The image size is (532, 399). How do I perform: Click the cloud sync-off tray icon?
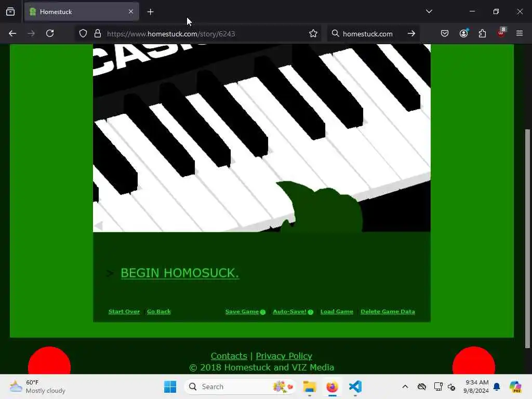click(422, 387)
